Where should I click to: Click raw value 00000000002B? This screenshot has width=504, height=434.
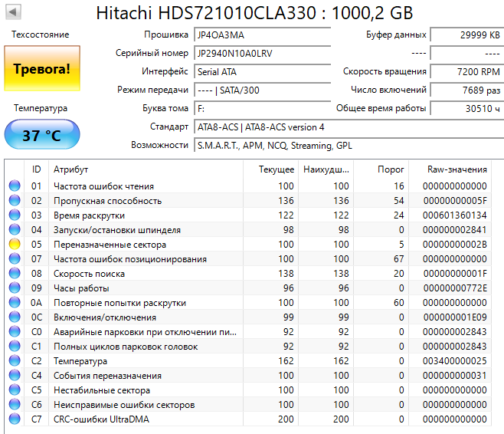[454, 245]
